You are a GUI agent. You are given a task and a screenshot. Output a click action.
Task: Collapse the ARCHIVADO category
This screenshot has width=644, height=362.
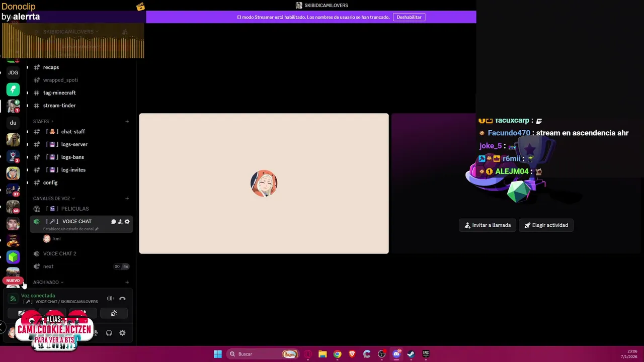48,282
